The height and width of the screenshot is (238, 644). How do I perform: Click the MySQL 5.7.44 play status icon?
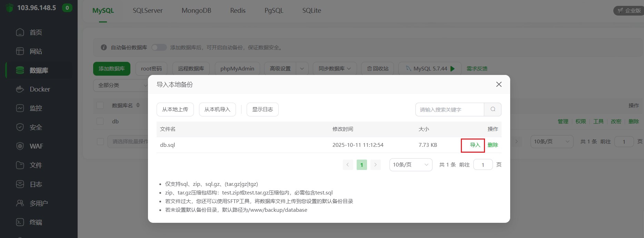pos(453,69)
